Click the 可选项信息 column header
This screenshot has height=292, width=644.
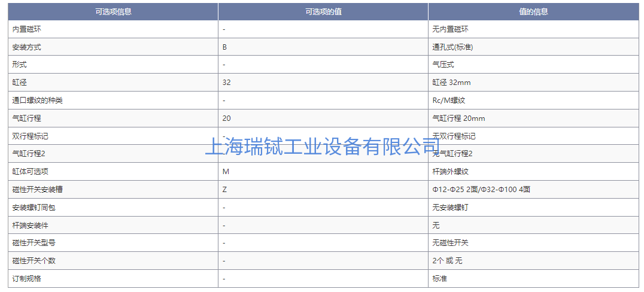point(113,11)
